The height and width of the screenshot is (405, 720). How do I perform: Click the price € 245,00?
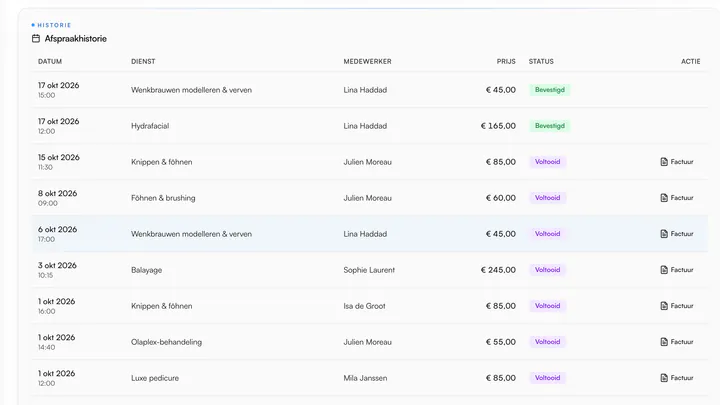pos(498,270)
